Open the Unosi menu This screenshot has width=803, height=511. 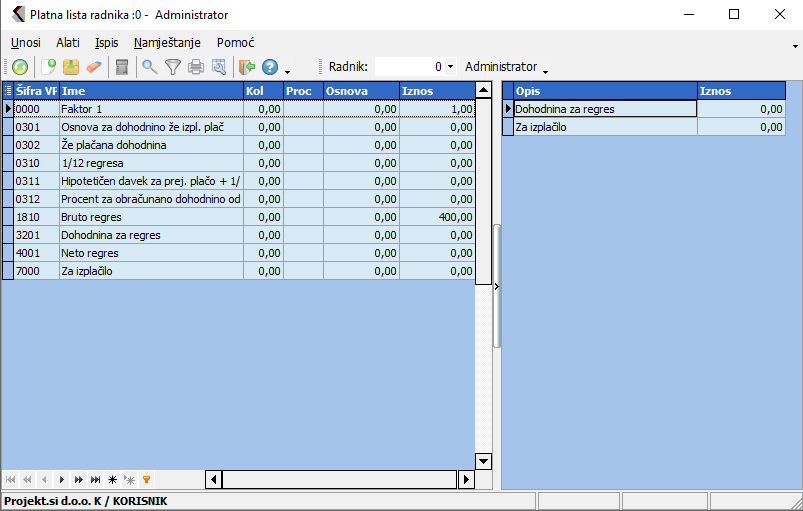click(x=26, y=43)
